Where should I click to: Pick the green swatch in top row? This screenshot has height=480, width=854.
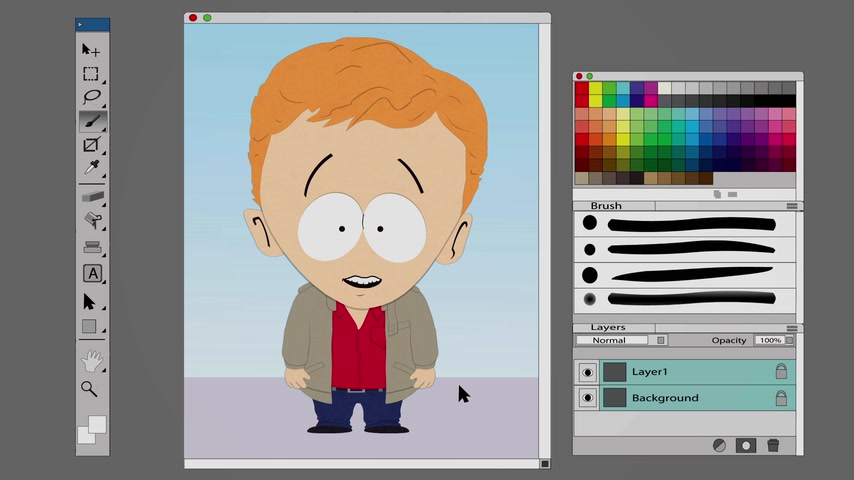[x=609, y=88]
